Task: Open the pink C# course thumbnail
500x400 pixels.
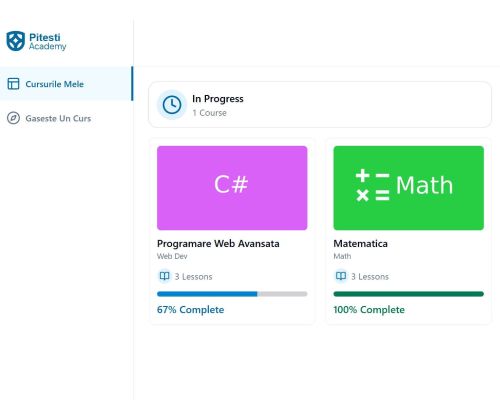Action: [x=232, y=188]
